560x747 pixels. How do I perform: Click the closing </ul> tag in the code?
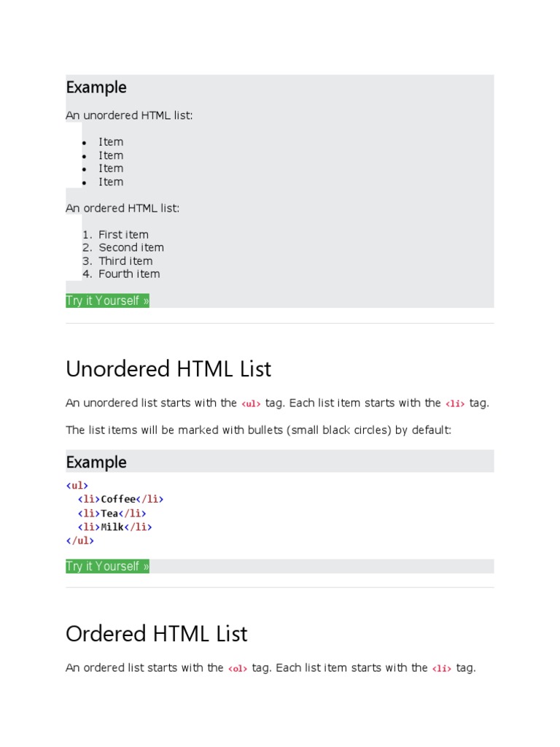coord(79,541)
